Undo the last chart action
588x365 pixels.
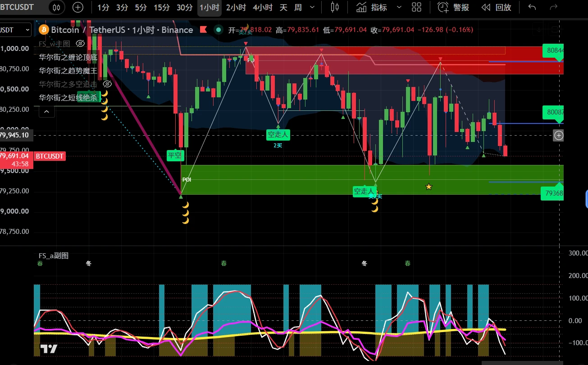coord(532,7)
